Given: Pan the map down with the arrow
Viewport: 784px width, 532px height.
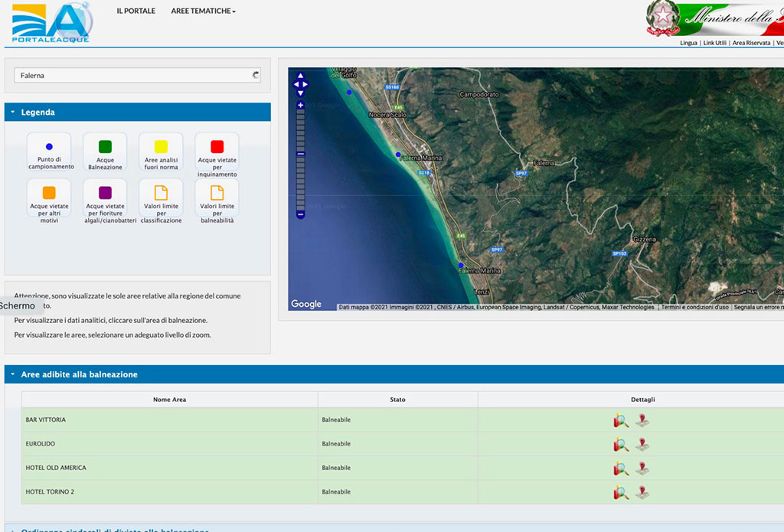Looking at the screenshot, I should [x=300, y=93].
